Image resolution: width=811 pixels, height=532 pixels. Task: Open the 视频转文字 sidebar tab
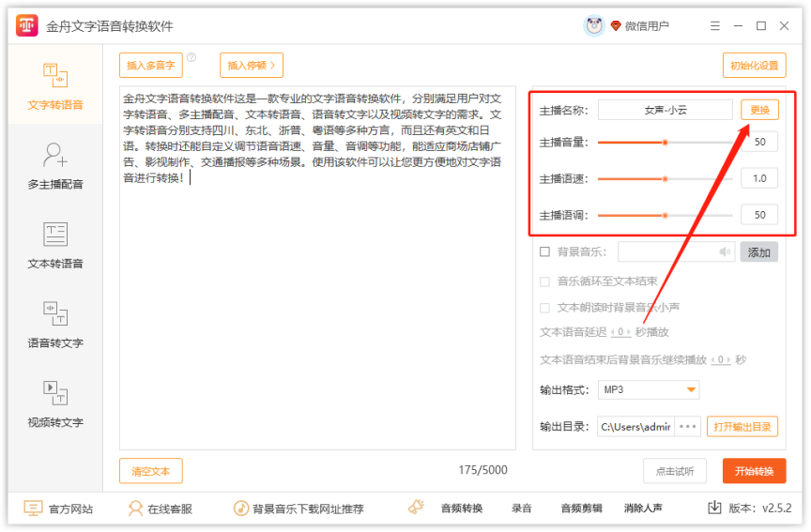(x=55, y=403)
